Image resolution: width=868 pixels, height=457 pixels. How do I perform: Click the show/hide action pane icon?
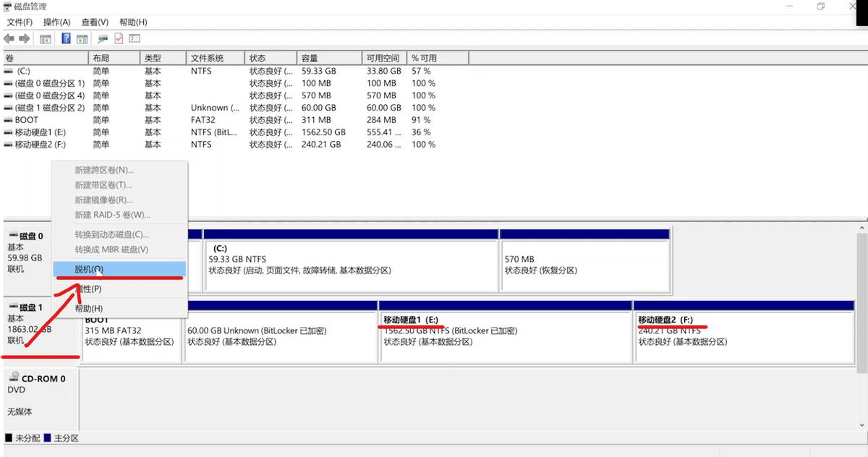coord(82,39)
